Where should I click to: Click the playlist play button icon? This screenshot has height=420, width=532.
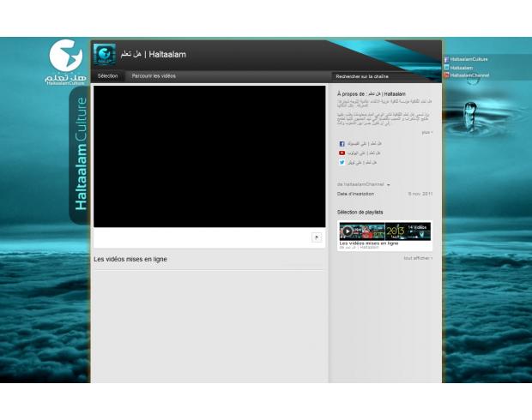coord(348,231)
